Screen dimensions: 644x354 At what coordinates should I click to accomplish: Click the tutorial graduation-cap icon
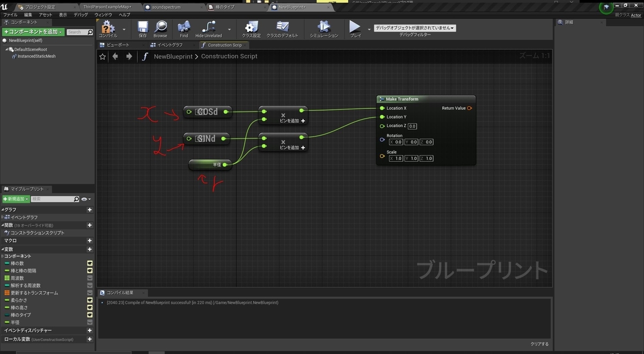(606, 8)
